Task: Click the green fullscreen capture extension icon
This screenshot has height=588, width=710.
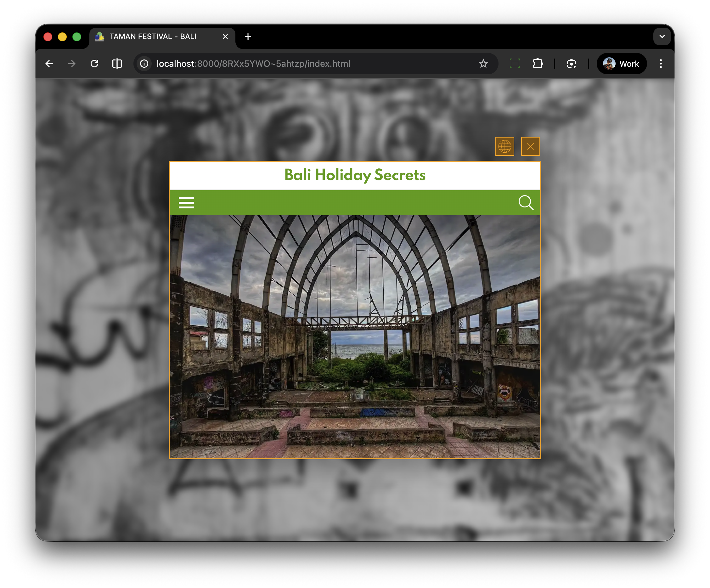Action: pos(515,64)
